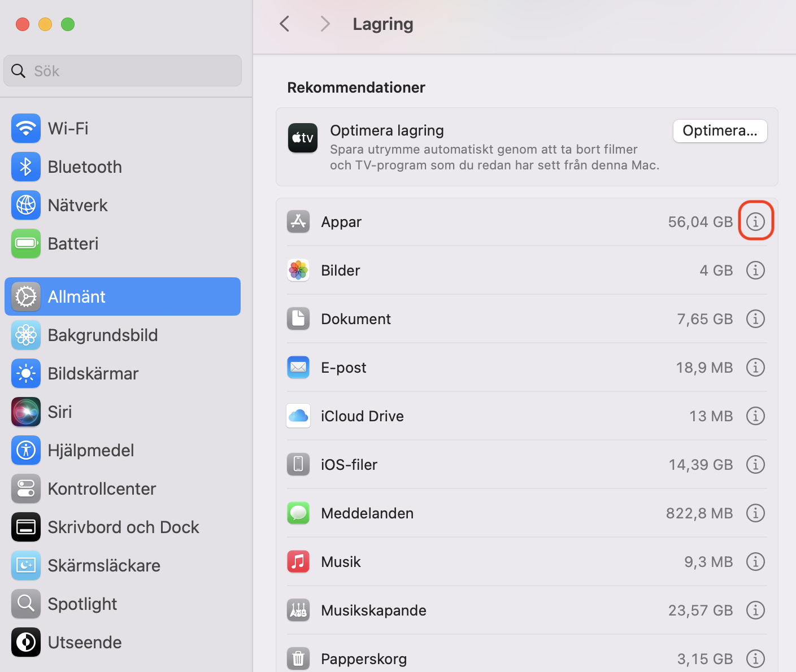Screen dimensions: 796x672
Task: Click the Rekommendationer heading
Action: pyautogui.click(x=356, y=88)
